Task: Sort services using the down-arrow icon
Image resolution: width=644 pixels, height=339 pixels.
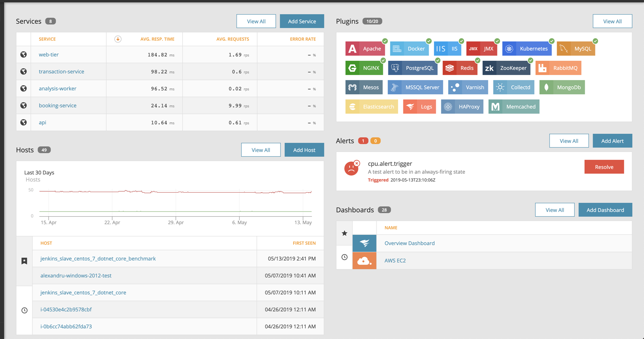Action: pos(118,39)
